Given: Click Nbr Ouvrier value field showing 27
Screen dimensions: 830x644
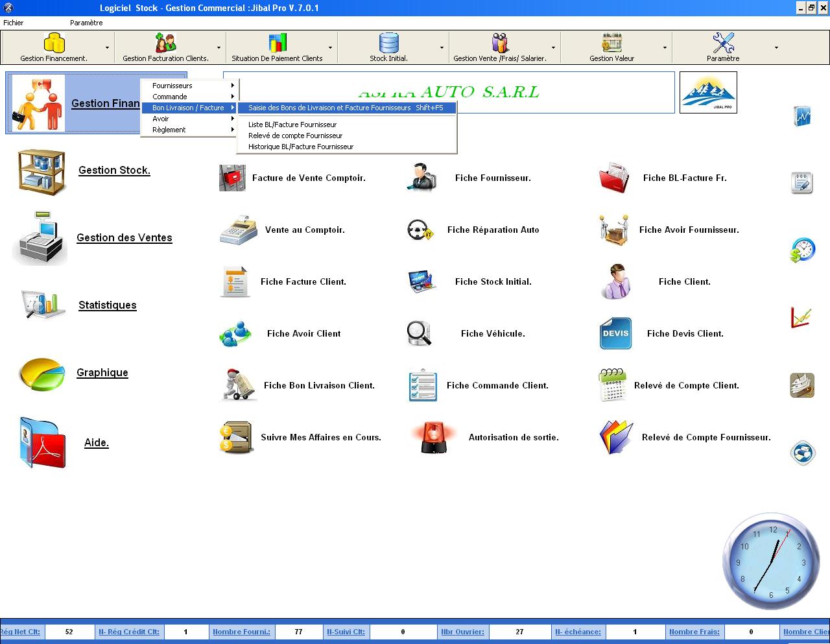Looking at the screenshot, I should (519, 632).
